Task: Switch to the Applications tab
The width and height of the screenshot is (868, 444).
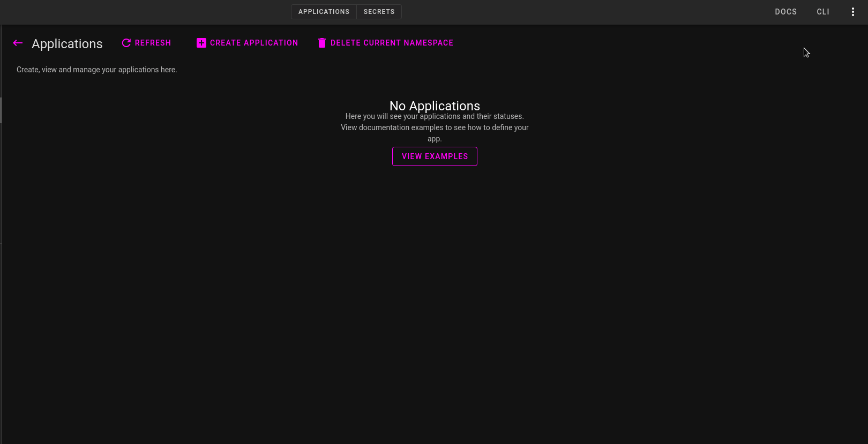Action: 324,12
